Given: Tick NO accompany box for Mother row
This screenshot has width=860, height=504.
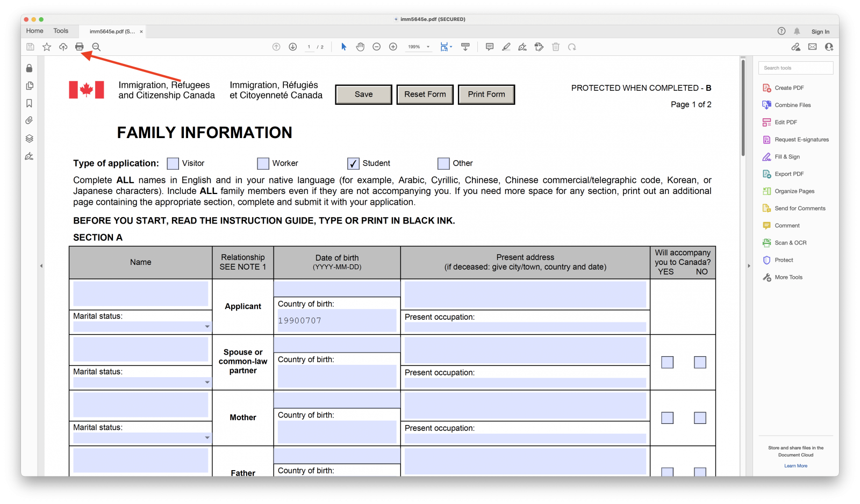Looking at the screenshot, I should [700, 418].
